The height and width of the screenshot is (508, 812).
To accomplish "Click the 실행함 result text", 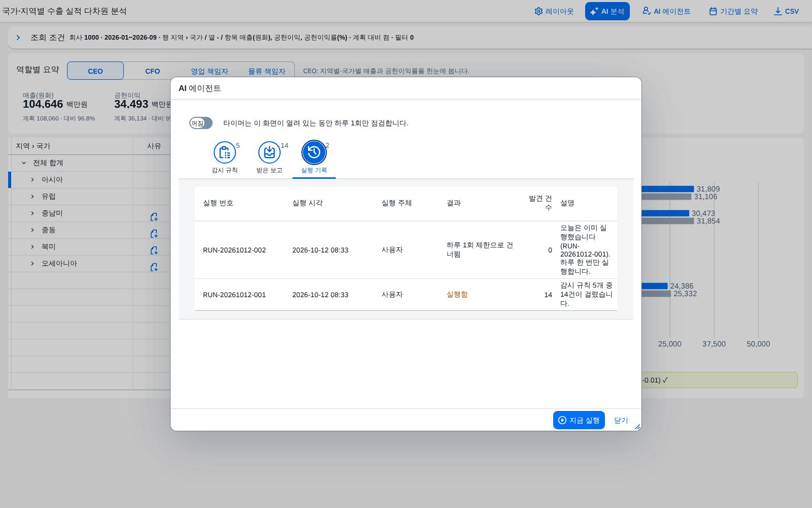I will coord(457,295).
